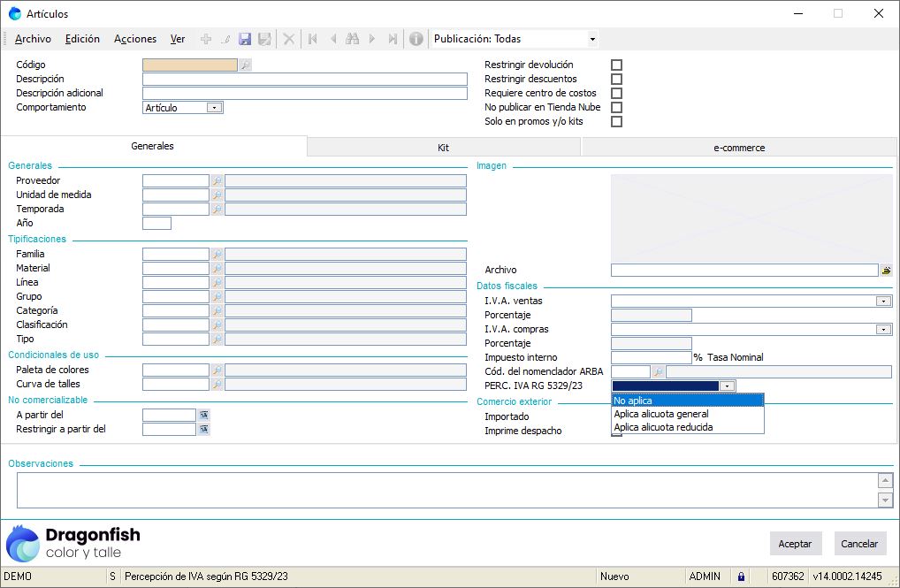Image resolution: width=900 pixels, height=588 pixels.
Task: Open the Ver menu
Action: (x=178, y=39)
